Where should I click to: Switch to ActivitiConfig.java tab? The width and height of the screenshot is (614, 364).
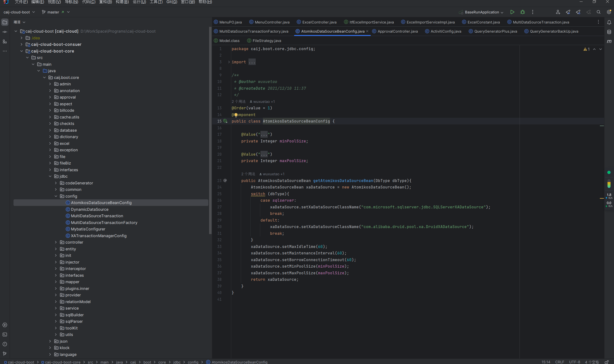click(443, 31)
